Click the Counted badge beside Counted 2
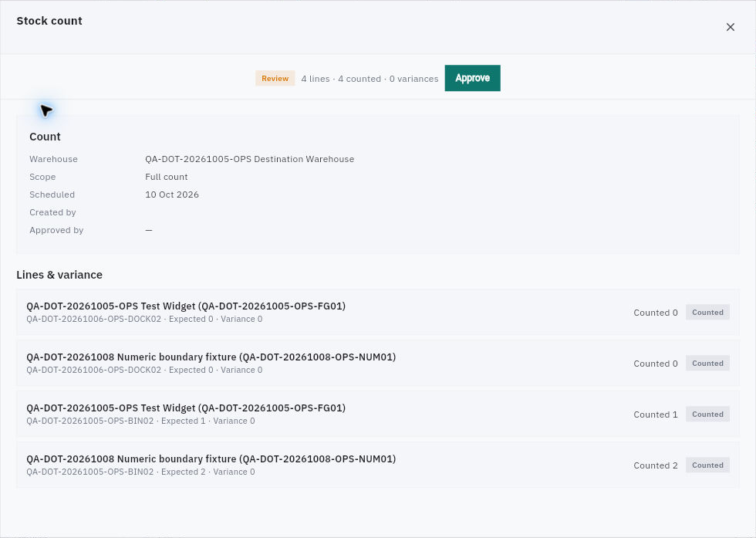Screen dimensions: 756x538 [707, 465]
